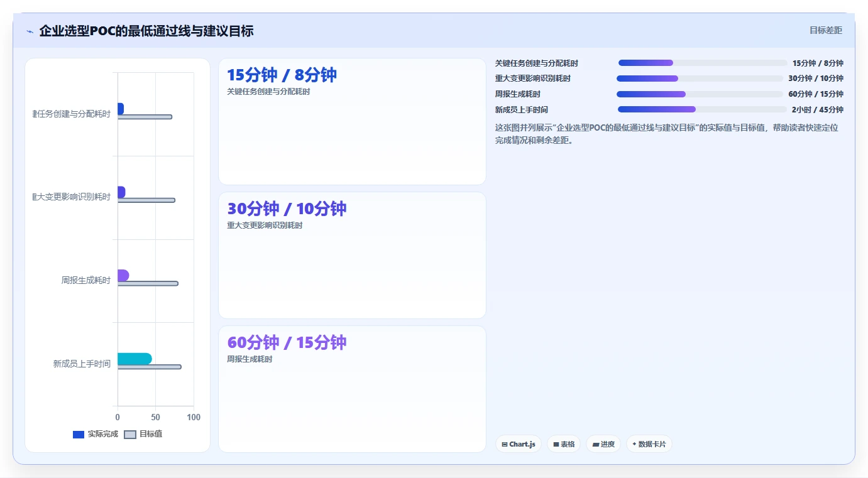Click progress bar for 重大变更影响识别耗时
The image size is (868, 478).
(700, 79)
